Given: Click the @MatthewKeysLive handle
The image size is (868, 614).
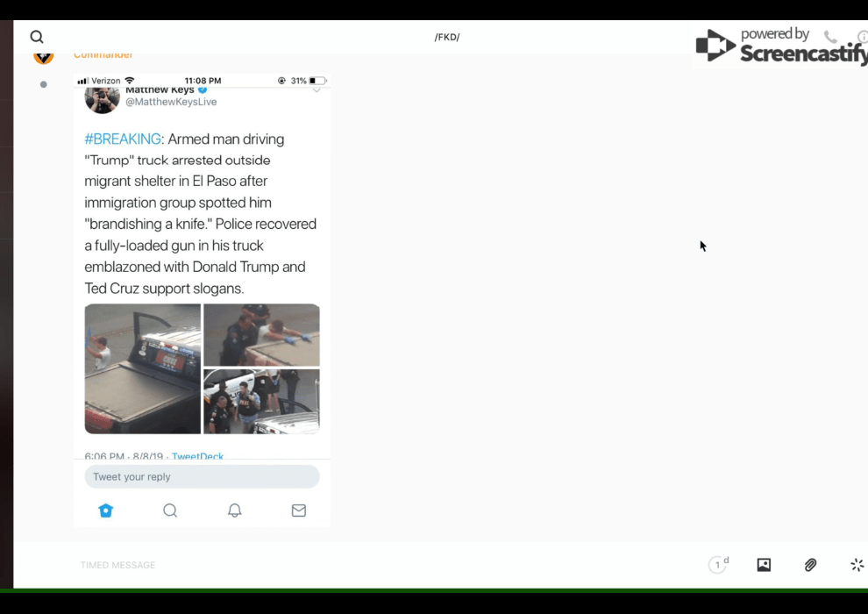Looking at the screenshot, I should click(171, 102).
